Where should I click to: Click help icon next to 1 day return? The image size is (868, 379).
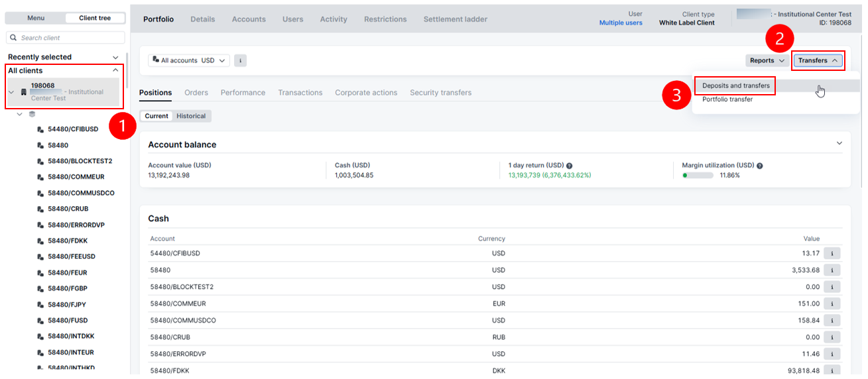(x=570, y=166)
